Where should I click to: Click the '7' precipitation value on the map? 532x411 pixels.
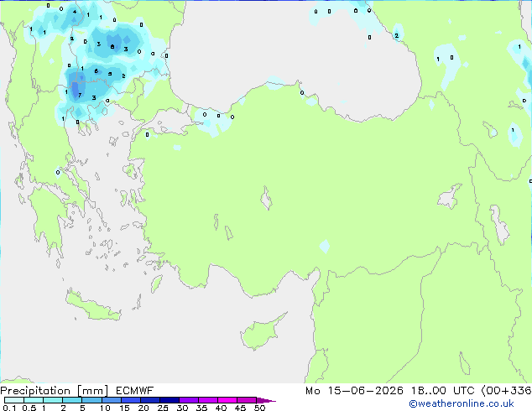point(80,95)
